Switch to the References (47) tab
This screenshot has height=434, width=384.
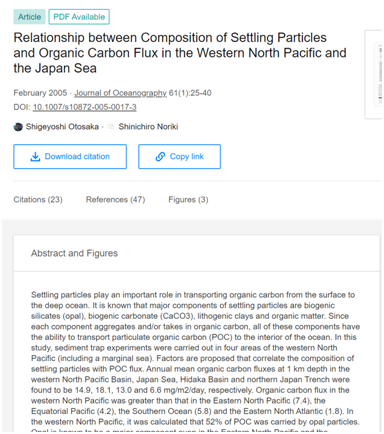tap(115, 200)
